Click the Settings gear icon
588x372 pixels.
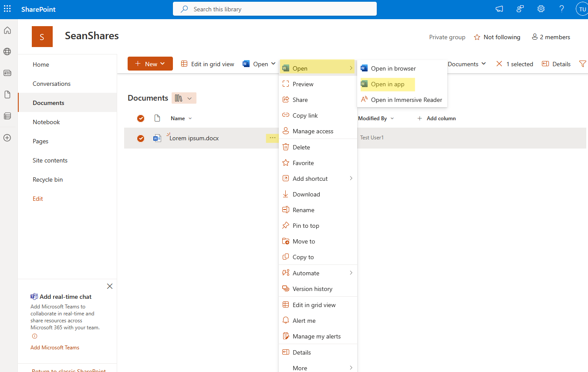coord(541,9)
